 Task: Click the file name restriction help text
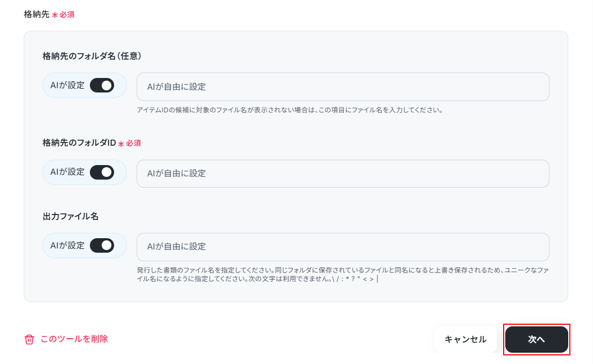point(343,274)
